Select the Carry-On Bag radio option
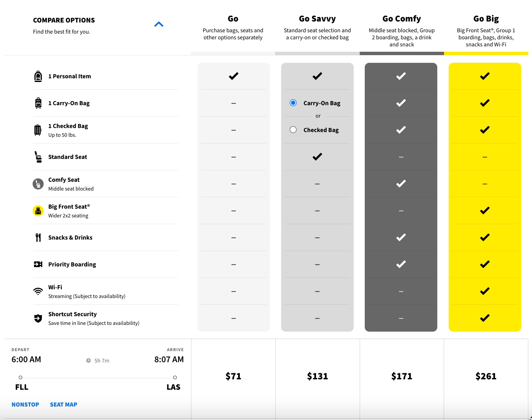Screen dimensions: 532x420 293,103
